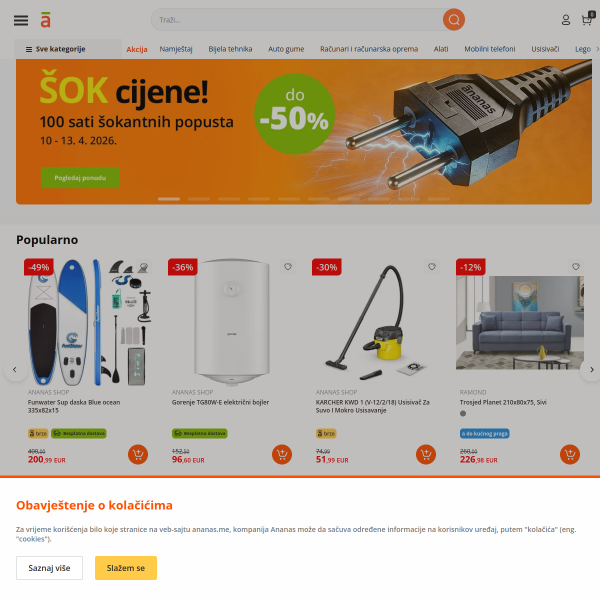Toggle wishlist heart on Trosjed Planet

(x=576, y=267)
